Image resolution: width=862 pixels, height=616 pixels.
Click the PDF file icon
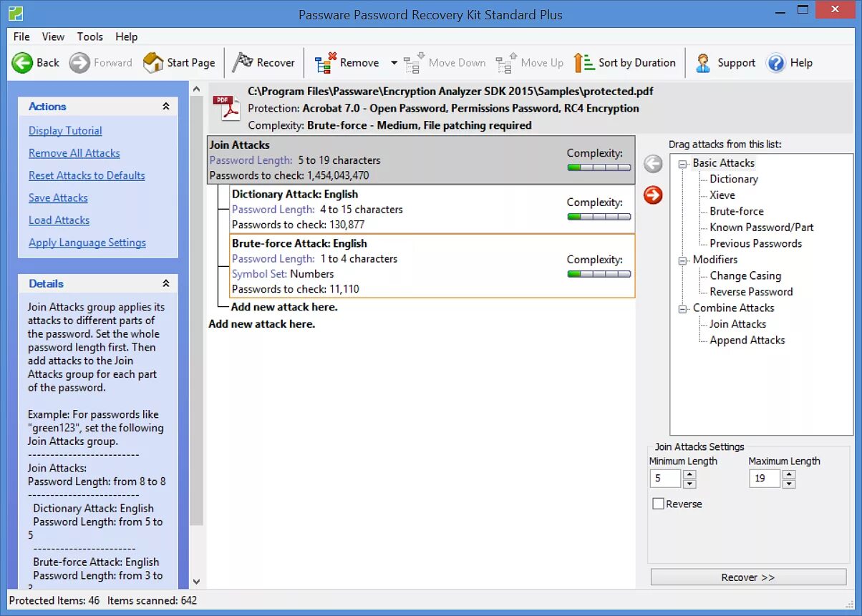pyautogui.click(x=226, y=107)
